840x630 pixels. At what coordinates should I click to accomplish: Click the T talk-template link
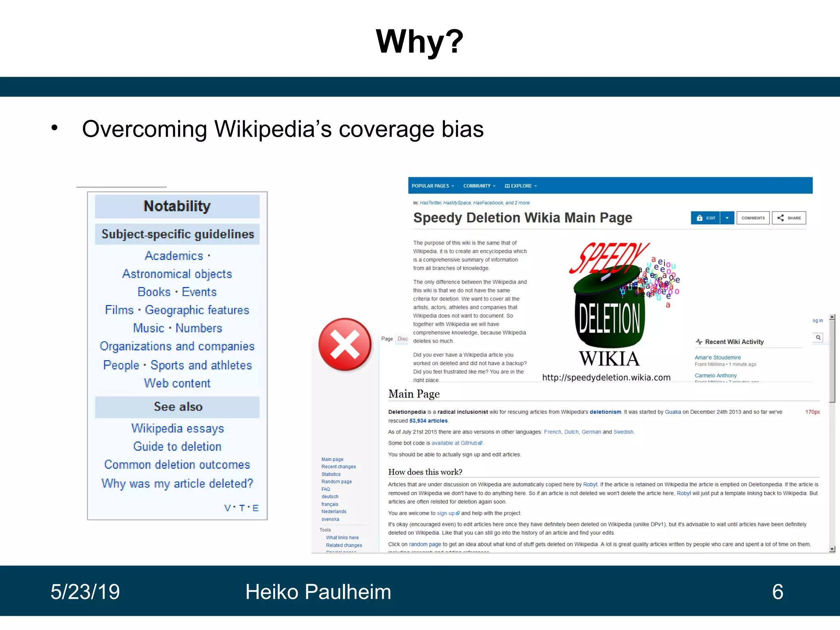(x=242, y=508)
